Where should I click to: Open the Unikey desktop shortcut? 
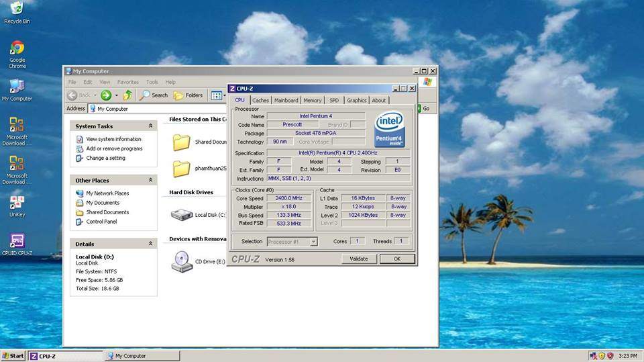[17, 202]
